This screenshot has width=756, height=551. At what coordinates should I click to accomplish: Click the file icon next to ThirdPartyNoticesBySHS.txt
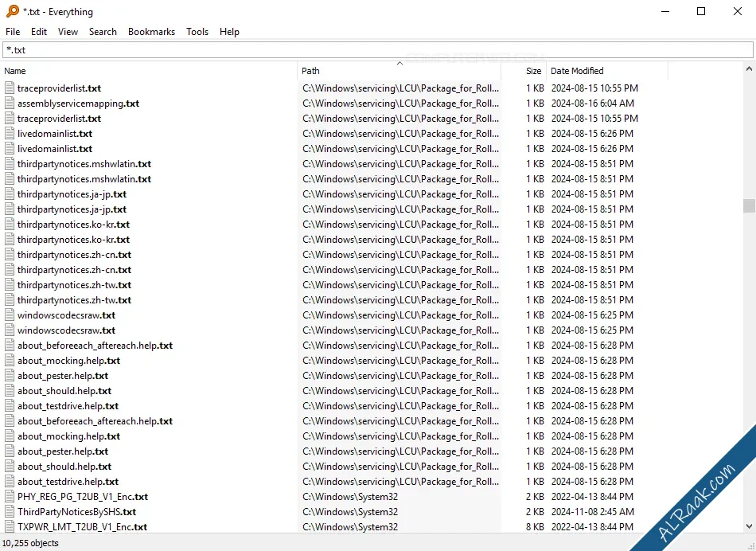[10, 511]
